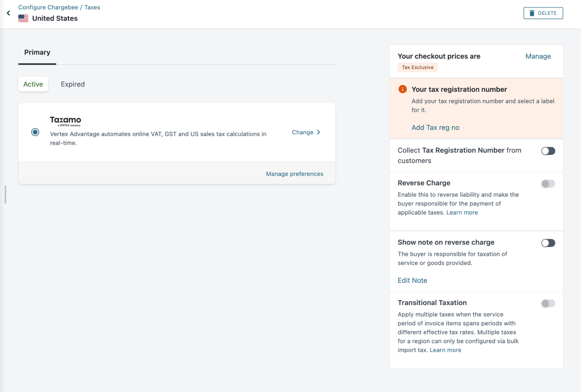Select the Active tab
The width and height of the screenshot is (581, 392).
click(x=33, y=84)
